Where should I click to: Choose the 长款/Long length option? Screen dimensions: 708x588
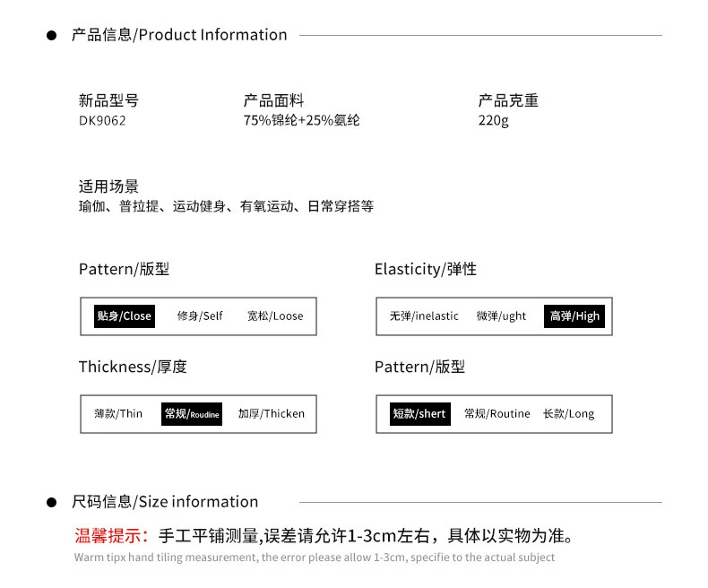point(568,413)
